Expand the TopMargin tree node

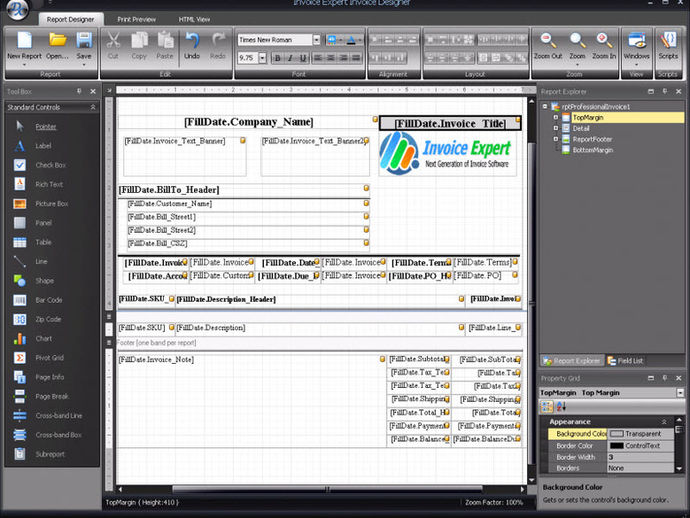(x=555, y=117)
